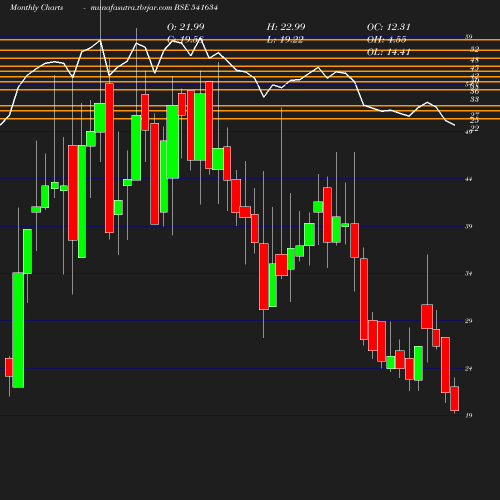This screenshot has height=500, width=500.
Task: Click the 52 indicator level label
Action: point(475,49)
